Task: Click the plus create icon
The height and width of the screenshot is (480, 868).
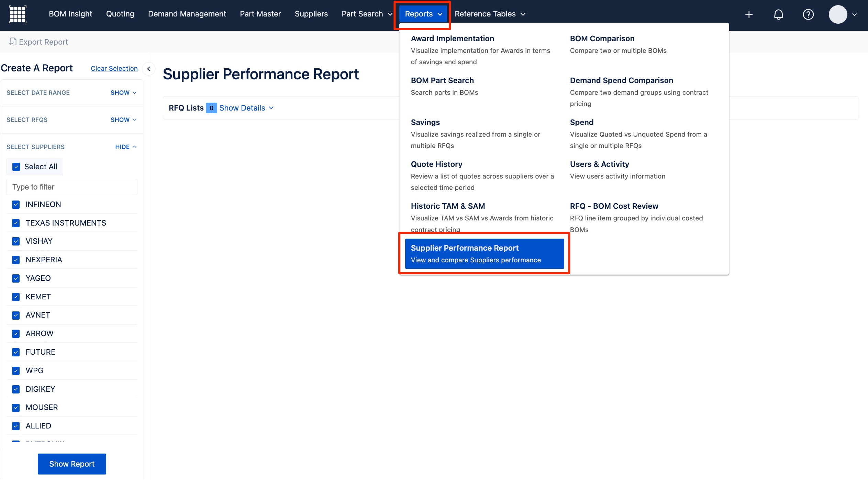Action: pyautogui.click(x=749, y=14)
